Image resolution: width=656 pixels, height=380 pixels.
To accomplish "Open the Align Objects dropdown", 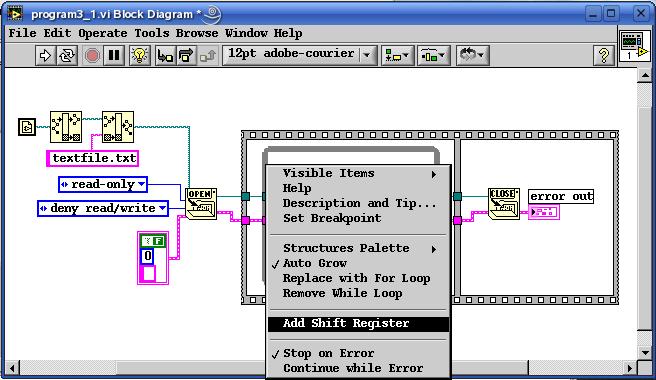I will (397, 55).
